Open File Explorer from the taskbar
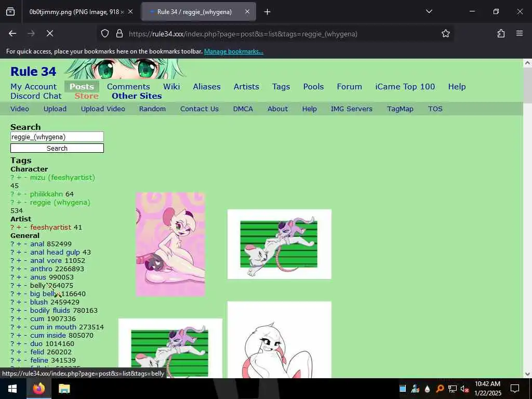This screenshot has height=399, width=532. (x=64, y=389)
